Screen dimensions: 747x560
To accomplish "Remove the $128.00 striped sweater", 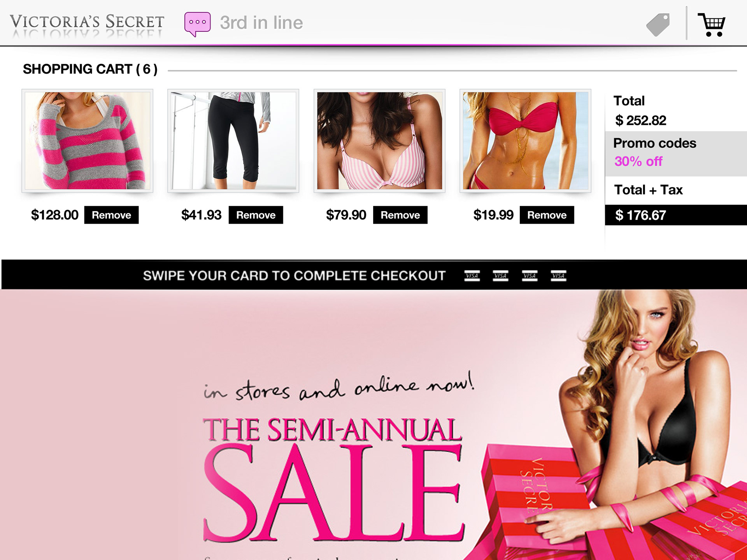I will tap(111, 215).
